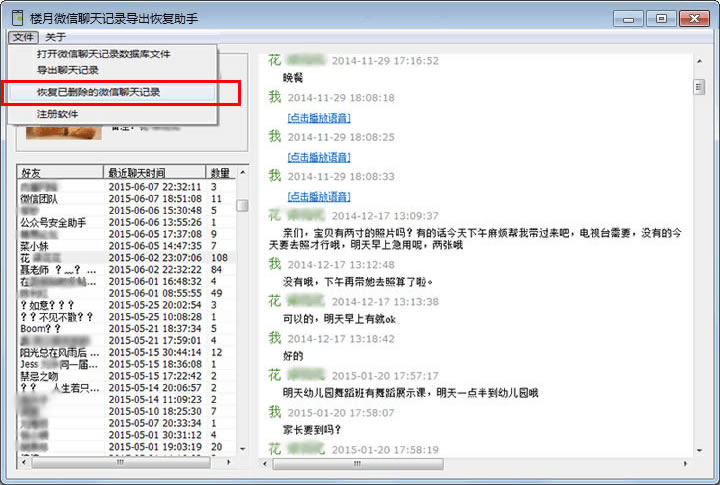
Task: Click timestamp 2015-06-06 15:30:48 cell
Action: click(x=155, y=211)
